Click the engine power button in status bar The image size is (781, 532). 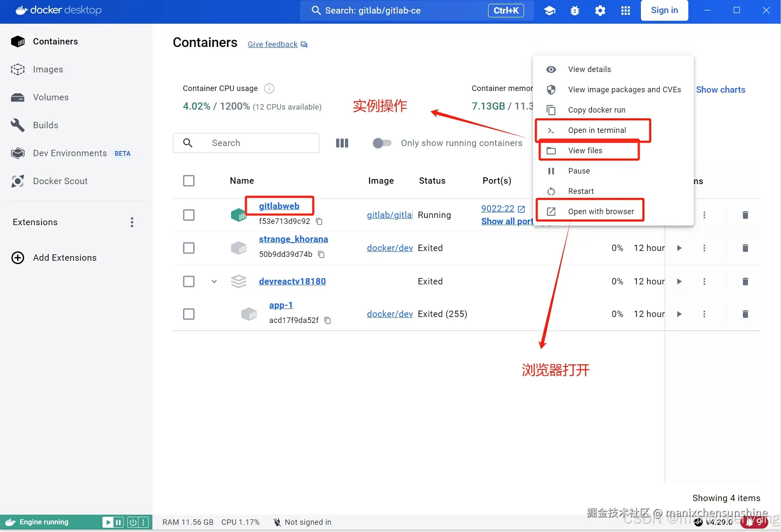click(x=133, y=522)
